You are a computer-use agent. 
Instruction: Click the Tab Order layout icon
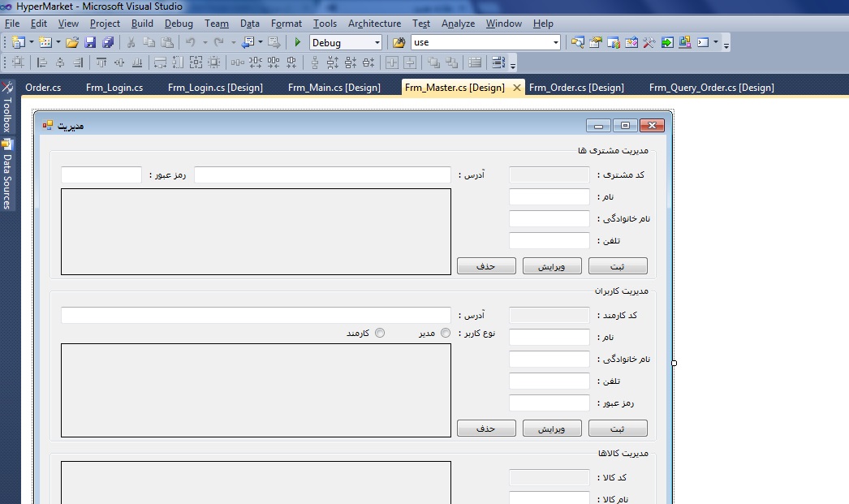coord(498,62)
